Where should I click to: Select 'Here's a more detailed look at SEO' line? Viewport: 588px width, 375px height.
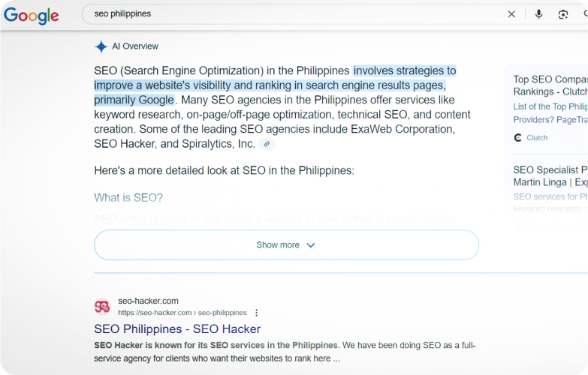[224, 170]
